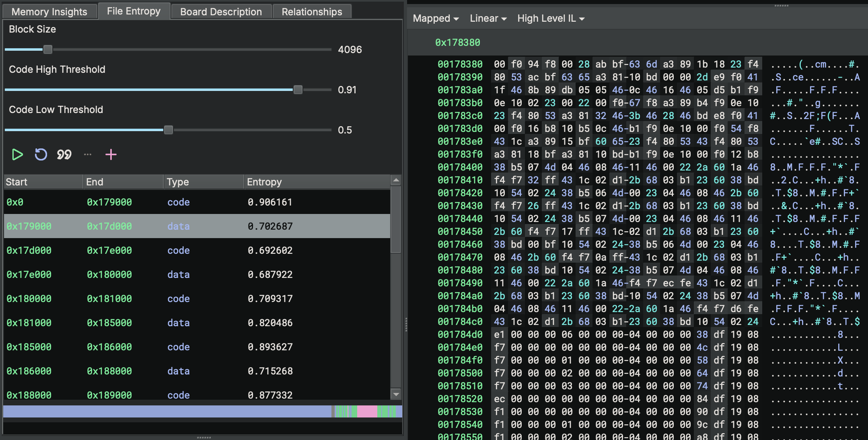Click the Block Size slider handle
The width and height of the screenshot is (868, 440).
(x=48, y=49)
